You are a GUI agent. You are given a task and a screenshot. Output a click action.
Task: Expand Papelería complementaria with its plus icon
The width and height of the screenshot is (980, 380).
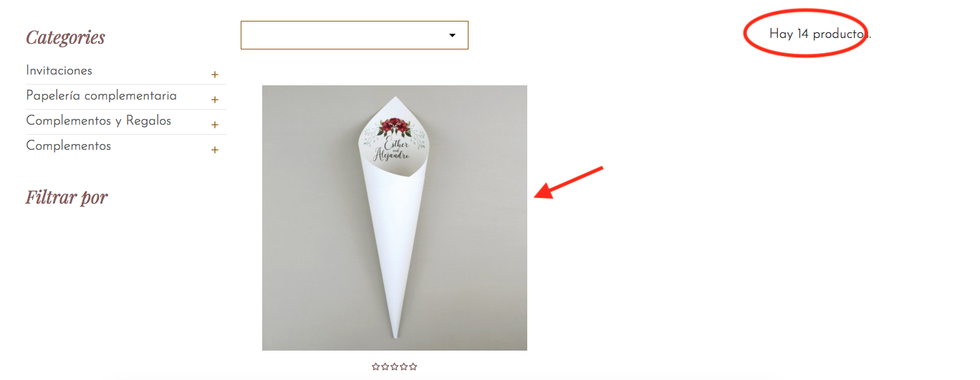[x=215, y=100]
